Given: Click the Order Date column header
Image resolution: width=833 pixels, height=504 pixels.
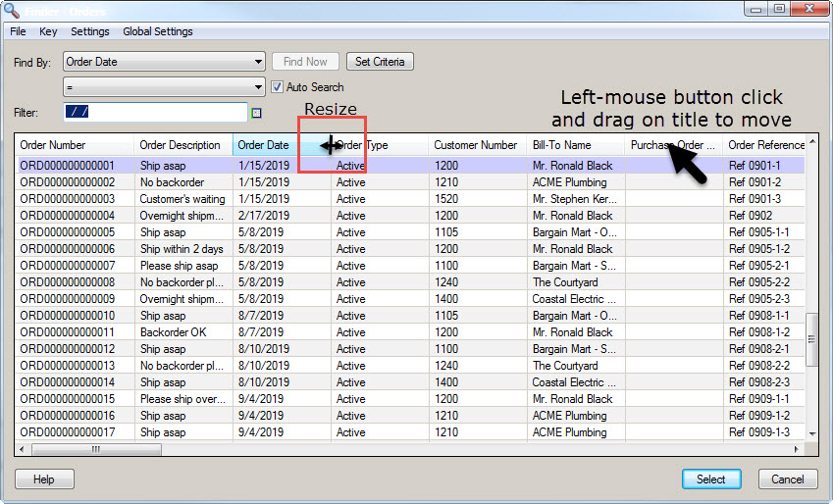Looking at the screenshot, I should pos(282,145).
